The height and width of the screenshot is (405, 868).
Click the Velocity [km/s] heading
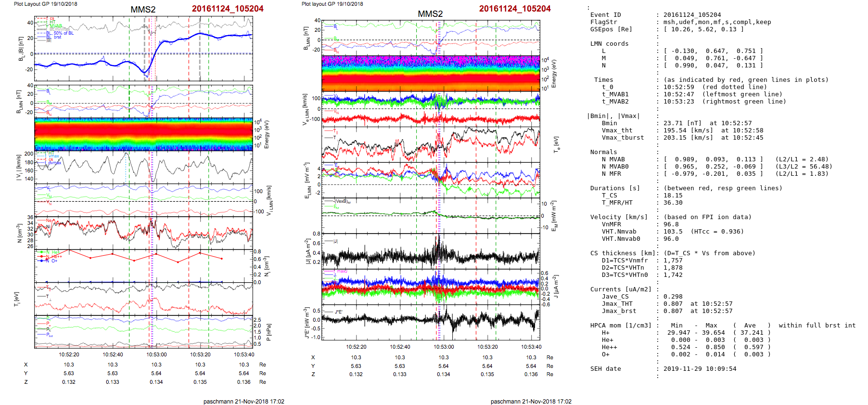(x=619, y=217)
